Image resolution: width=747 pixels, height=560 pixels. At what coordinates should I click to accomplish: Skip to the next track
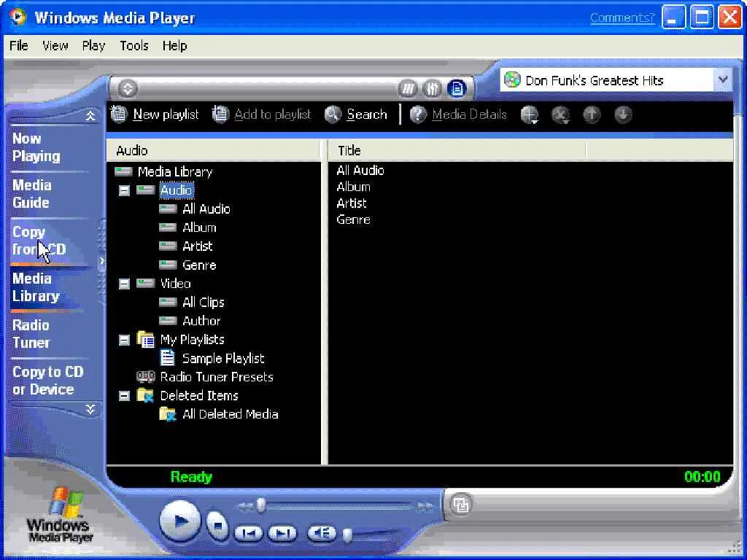[282, 533]
